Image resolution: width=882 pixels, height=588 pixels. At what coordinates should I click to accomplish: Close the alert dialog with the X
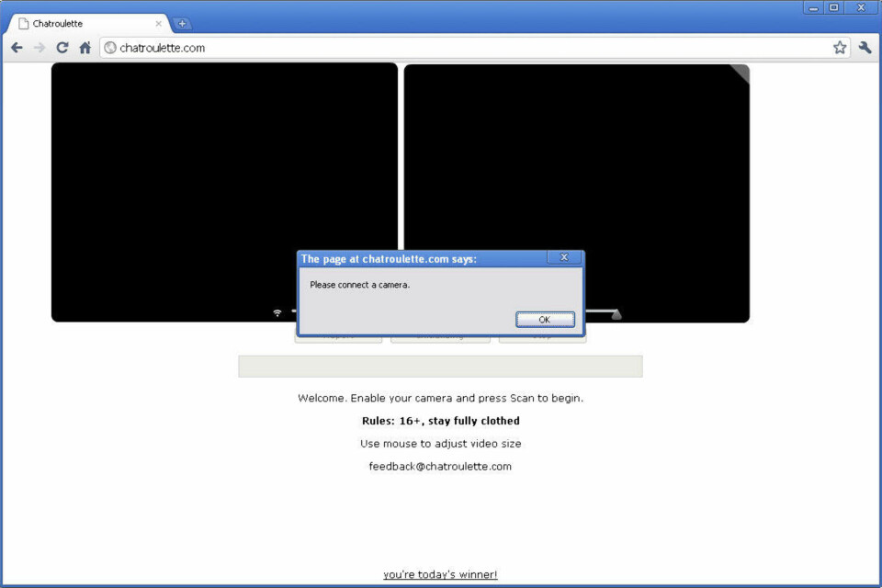563,257
